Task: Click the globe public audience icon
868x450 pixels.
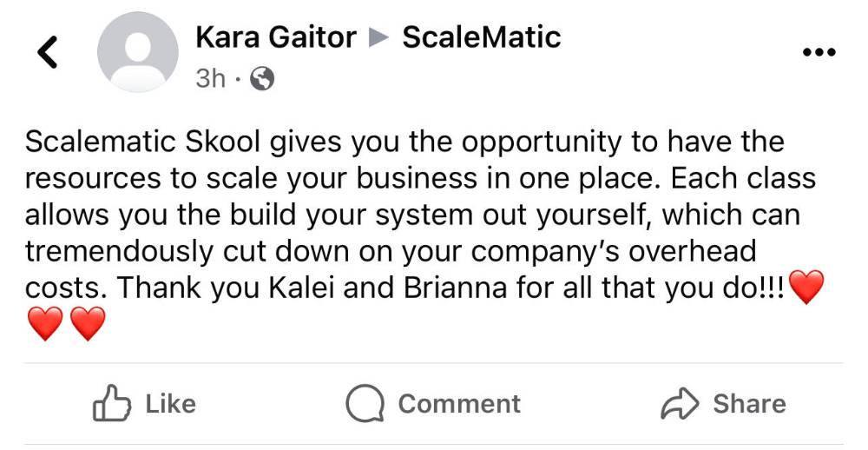Action: (x=262, y=79)
